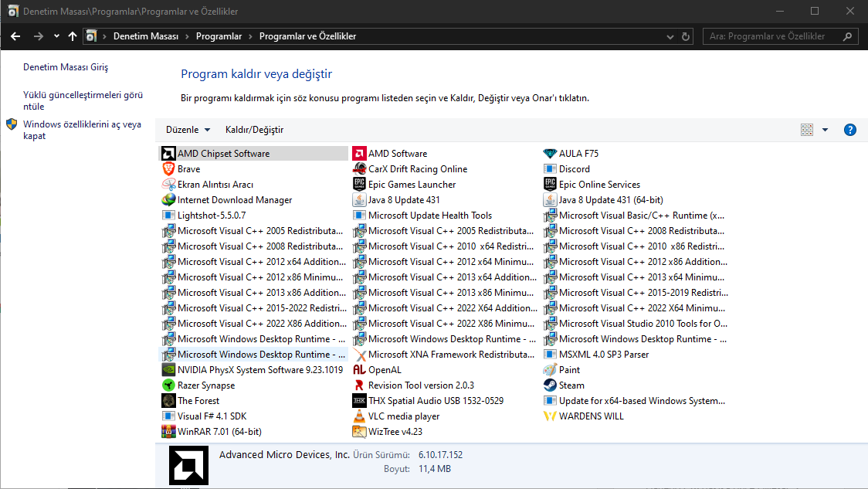Click the Java 8 Update 431 icon
Viewport: 868px width, 489px height.
tap(359, 200)
